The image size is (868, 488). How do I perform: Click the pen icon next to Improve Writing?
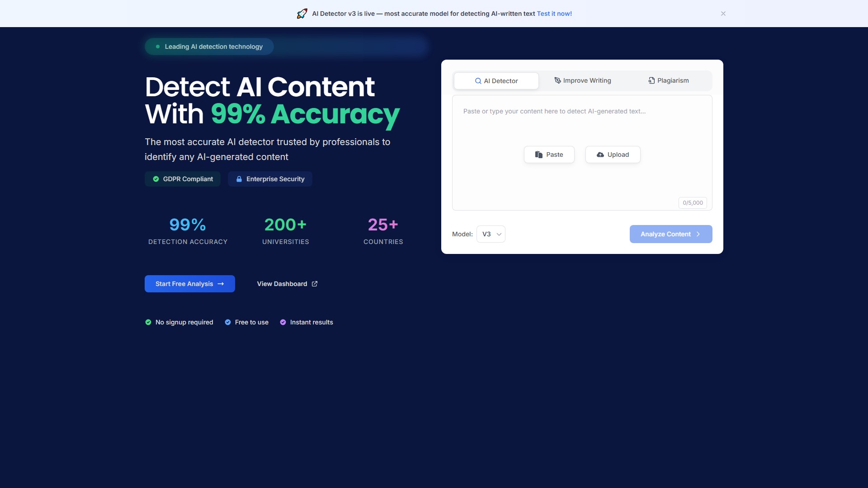tap(557, 80)
